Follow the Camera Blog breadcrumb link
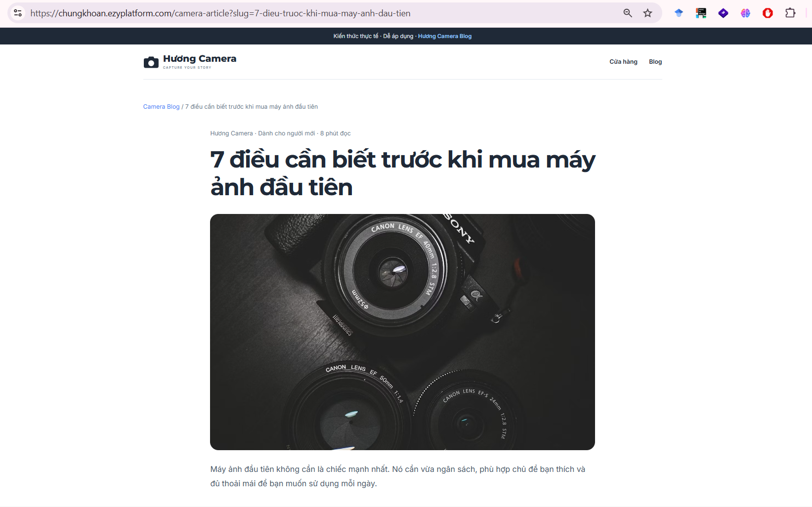 click(x=161, y=107)
